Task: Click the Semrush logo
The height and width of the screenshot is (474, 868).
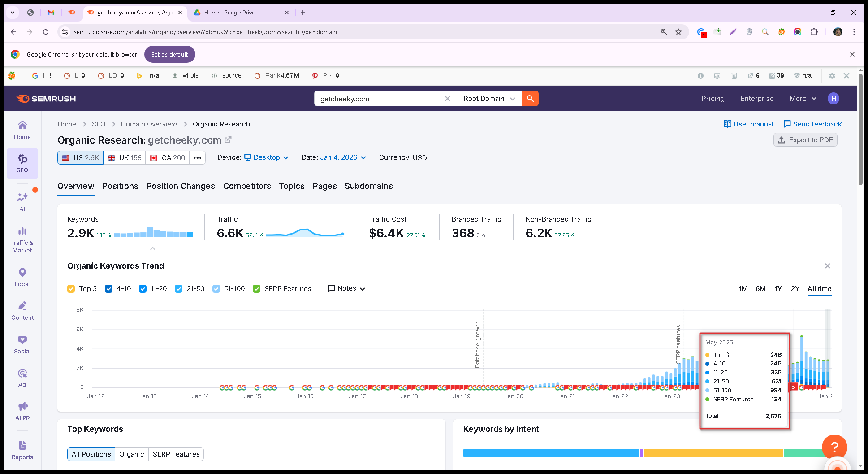Action: 46,99
